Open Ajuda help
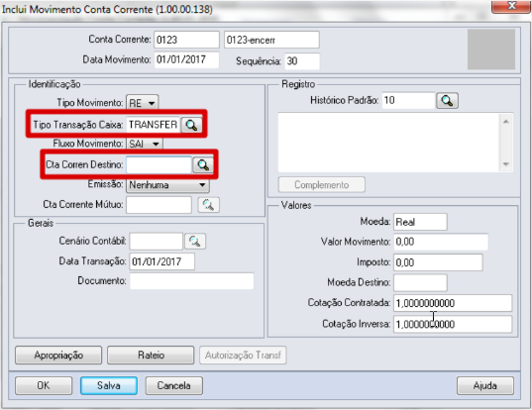The height and width of the screenshot is (410, 532). (485, 385)
